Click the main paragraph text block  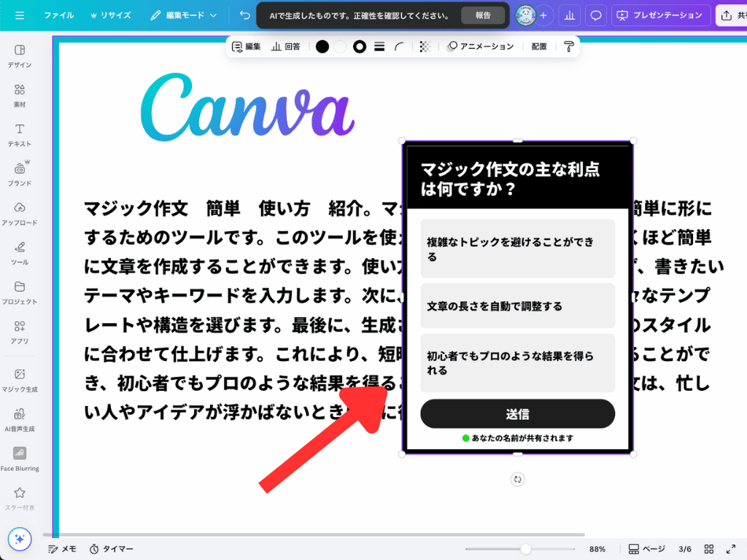point(243,311)
